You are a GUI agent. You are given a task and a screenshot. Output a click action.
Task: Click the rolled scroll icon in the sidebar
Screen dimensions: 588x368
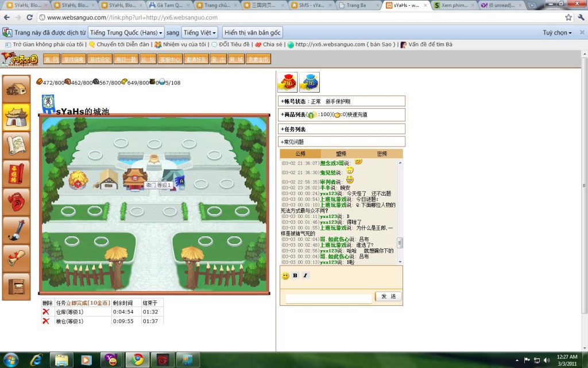point(16,258)
